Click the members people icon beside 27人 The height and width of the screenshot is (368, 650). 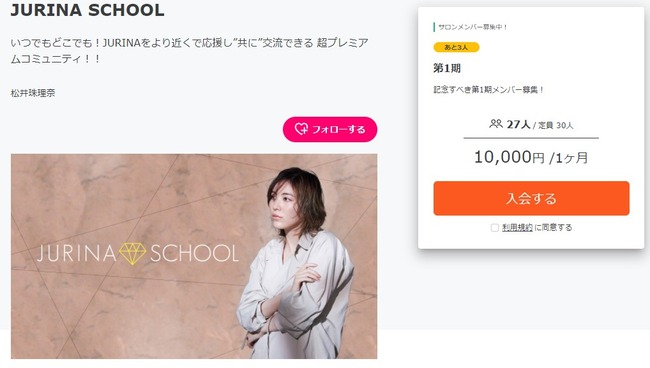(x=496, y=123)
